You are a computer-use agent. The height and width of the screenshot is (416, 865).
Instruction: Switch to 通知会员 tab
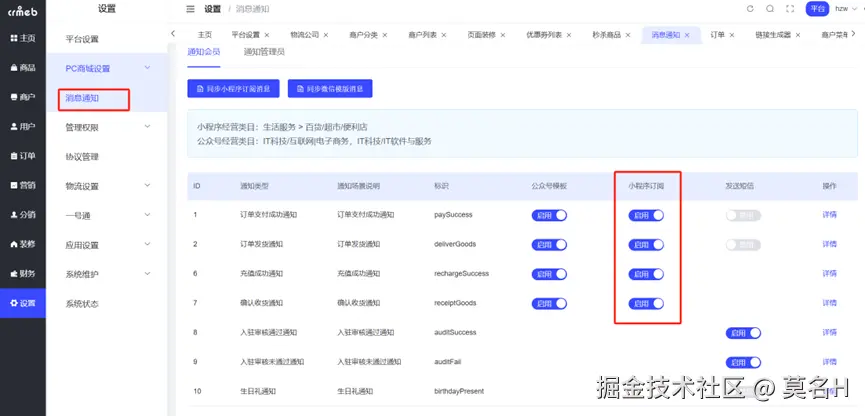pyautogui.click(x=204, y=52)
